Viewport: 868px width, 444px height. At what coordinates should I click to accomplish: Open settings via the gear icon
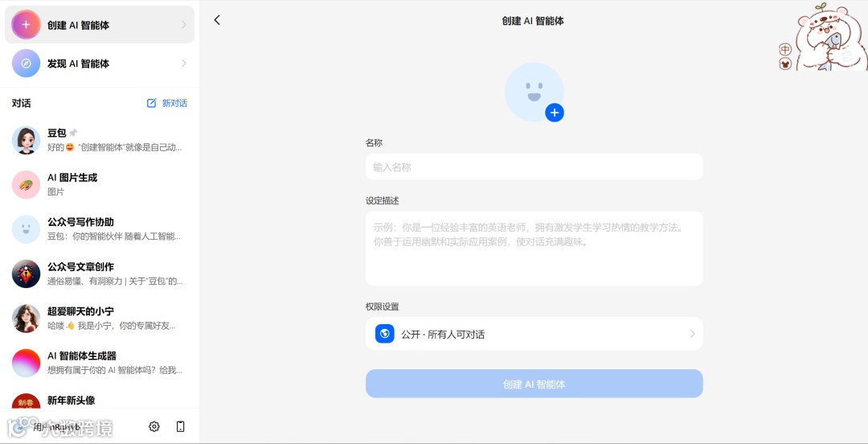pyautogui.click(x=154, y=426)
